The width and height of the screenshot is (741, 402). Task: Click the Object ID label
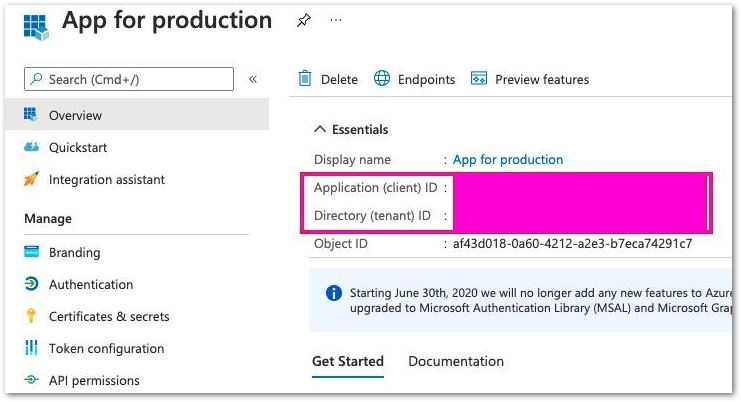340,244
